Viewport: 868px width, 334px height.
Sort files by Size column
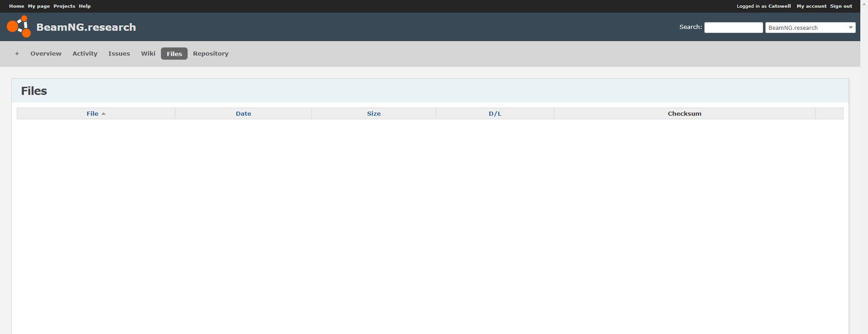pyautogui.click(x=374, y=114)
